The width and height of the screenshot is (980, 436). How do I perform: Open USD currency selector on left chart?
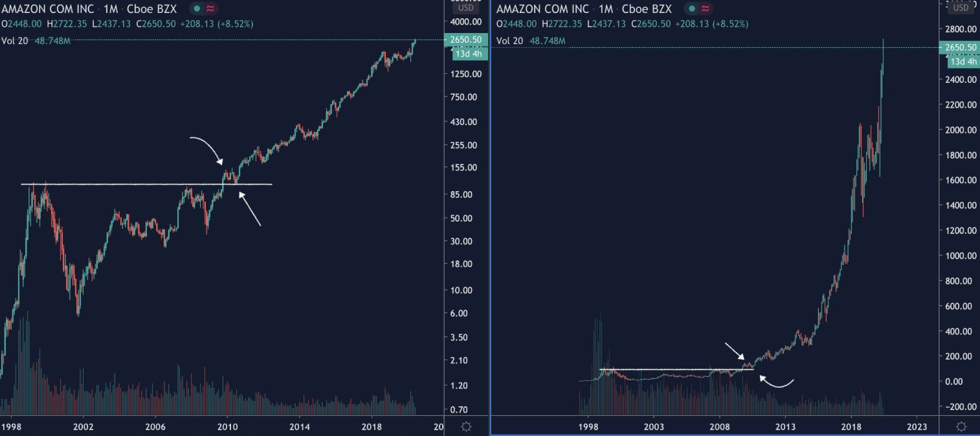tap(466, 8)
